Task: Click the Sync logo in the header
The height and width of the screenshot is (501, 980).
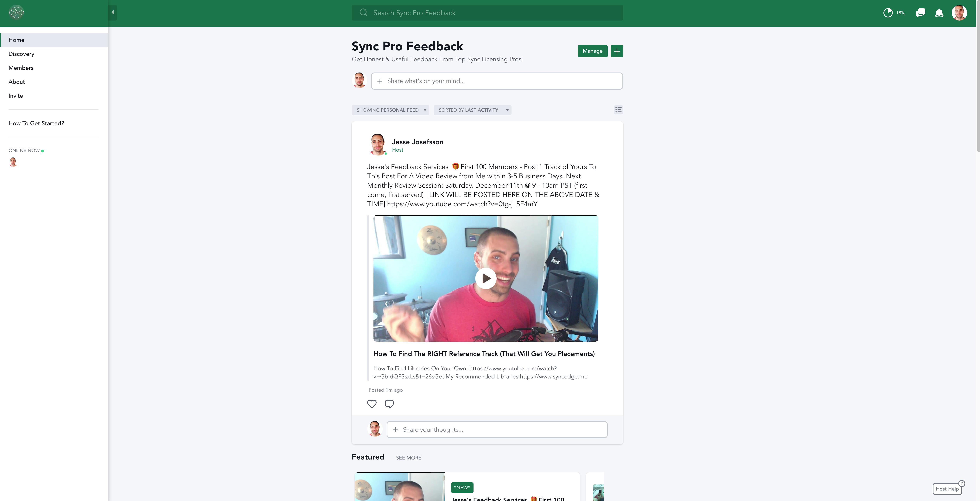Action: (x=16, y=13)
